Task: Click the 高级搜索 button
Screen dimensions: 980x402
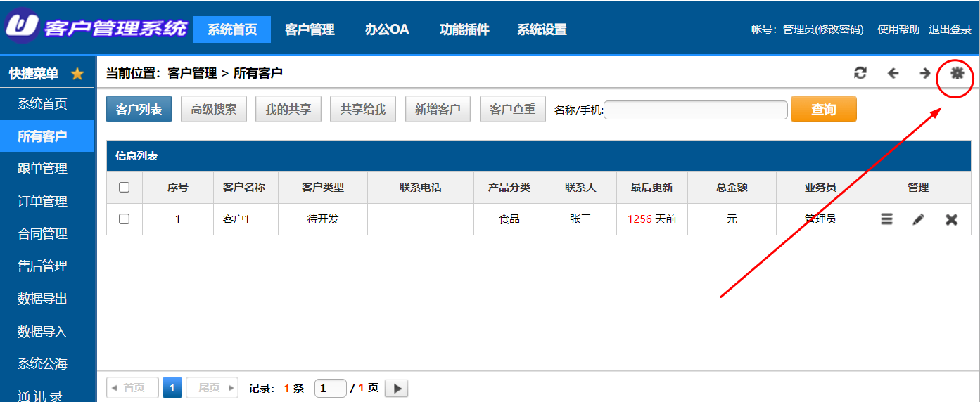Action: pyautogui.click(x=214, y=109)
